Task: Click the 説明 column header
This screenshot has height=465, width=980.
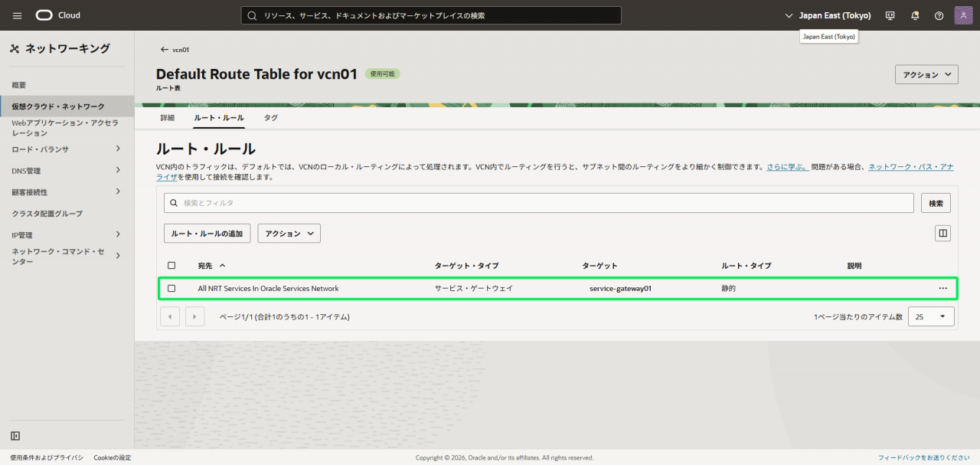Action: coord(854,266)
